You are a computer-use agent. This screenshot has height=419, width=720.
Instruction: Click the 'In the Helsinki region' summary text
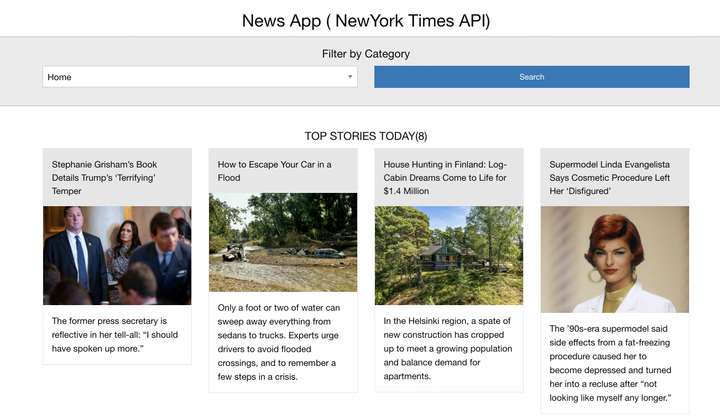448,348
